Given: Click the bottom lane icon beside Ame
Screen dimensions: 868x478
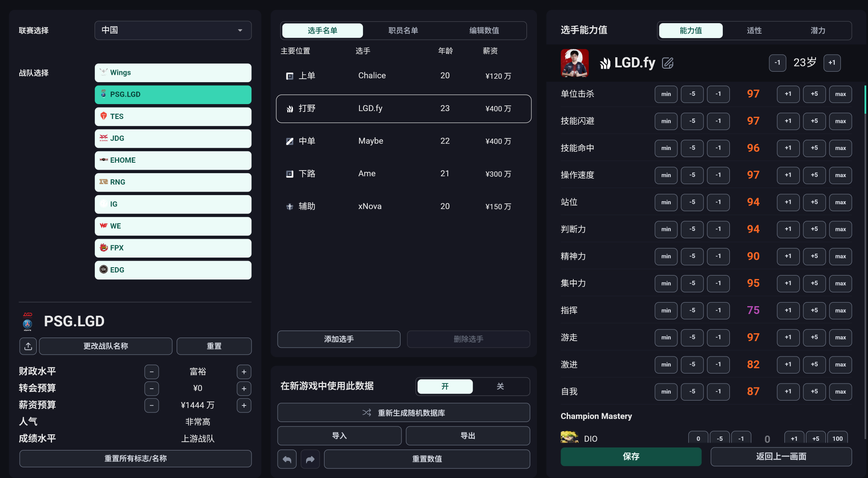Looking at the screenshot, I should click(x=289, y=174).
